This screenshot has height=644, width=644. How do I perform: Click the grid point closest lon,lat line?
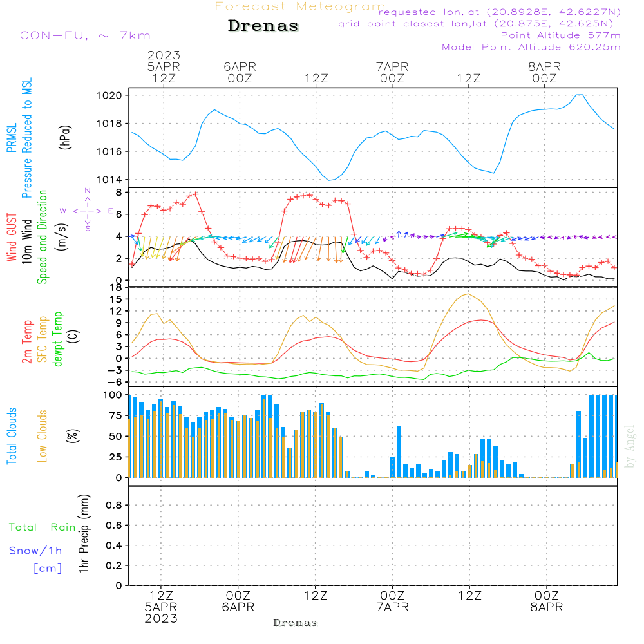(476, 24)
